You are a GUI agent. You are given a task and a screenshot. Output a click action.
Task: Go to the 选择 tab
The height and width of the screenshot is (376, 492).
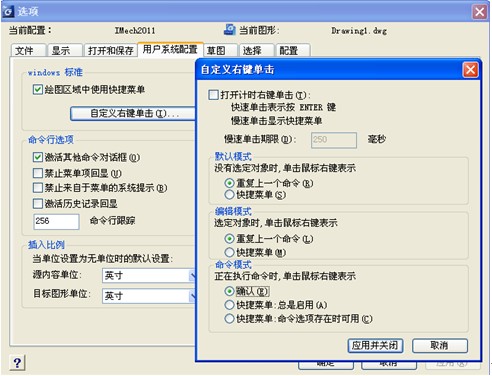tap(256, 50)
